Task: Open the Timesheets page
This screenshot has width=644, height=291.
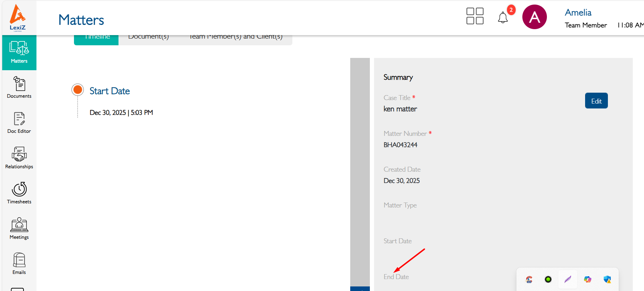Action: point(19,193)
